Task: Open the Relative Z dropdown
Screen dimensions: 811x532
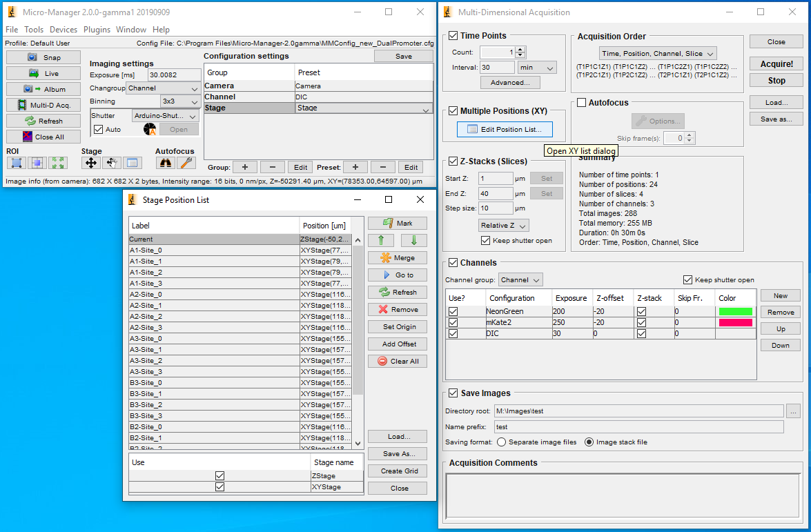Action: coord(504,226)
